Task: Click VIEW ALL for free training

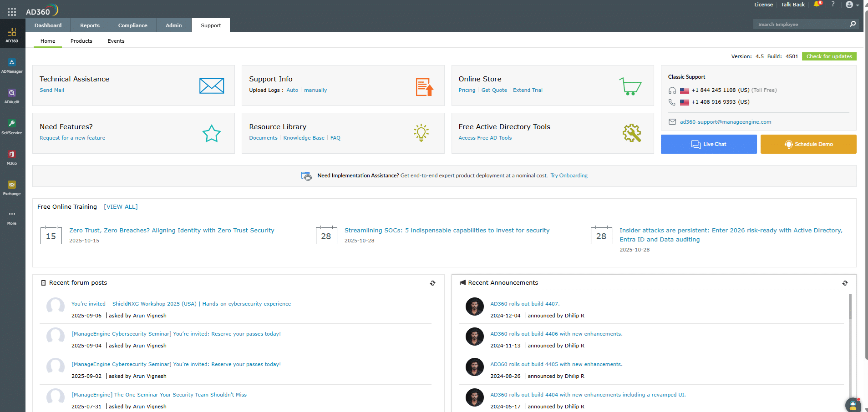Action: coord(121,206)
